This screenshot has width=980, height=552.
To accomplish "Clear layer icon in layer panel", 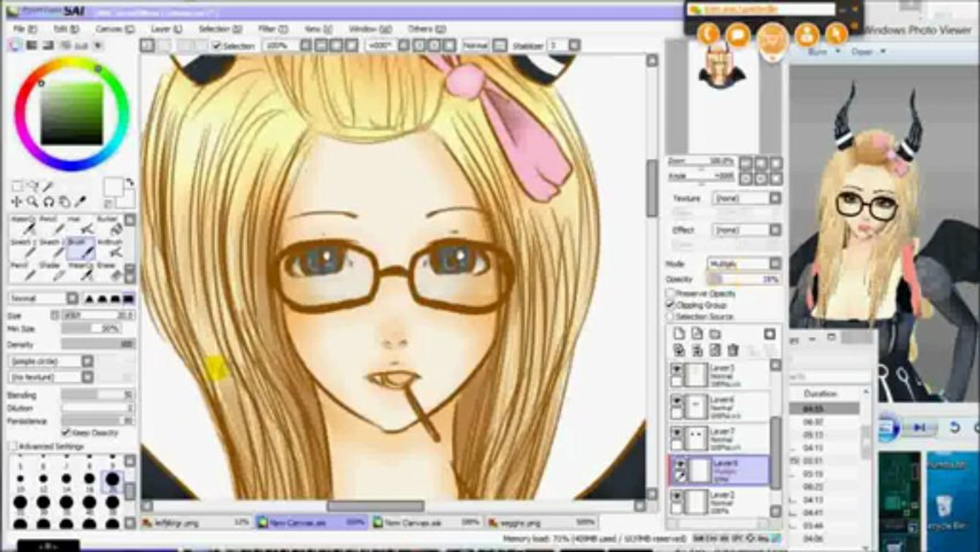I will [x=715, y=350].
